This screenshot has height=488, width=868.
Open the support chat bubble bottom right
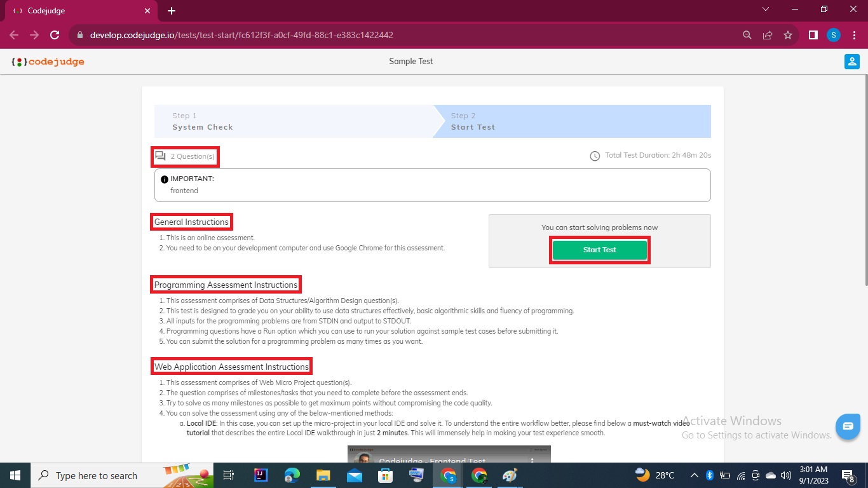[848, 426]
